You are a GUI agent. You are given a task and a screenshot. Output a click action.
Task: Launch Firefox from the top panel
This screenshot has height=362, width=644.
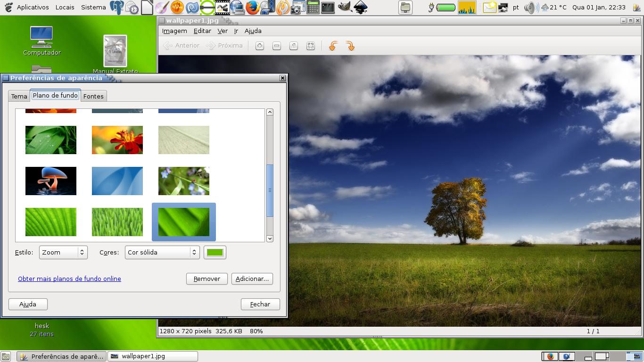tap(252, 7)
